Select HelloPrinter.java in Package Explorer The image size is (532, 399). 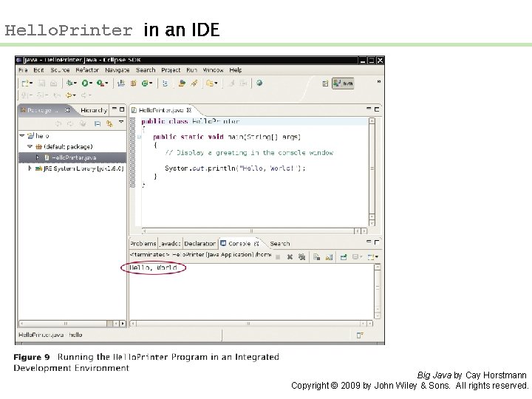[72, 157]
